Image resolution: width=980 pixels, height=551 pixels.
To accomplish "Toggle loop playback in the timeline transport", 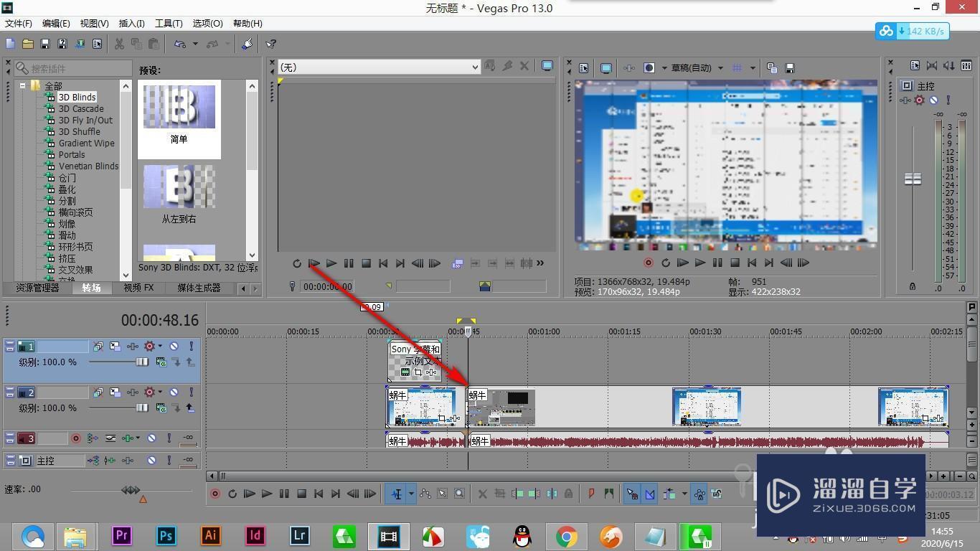I will (232, 494).
